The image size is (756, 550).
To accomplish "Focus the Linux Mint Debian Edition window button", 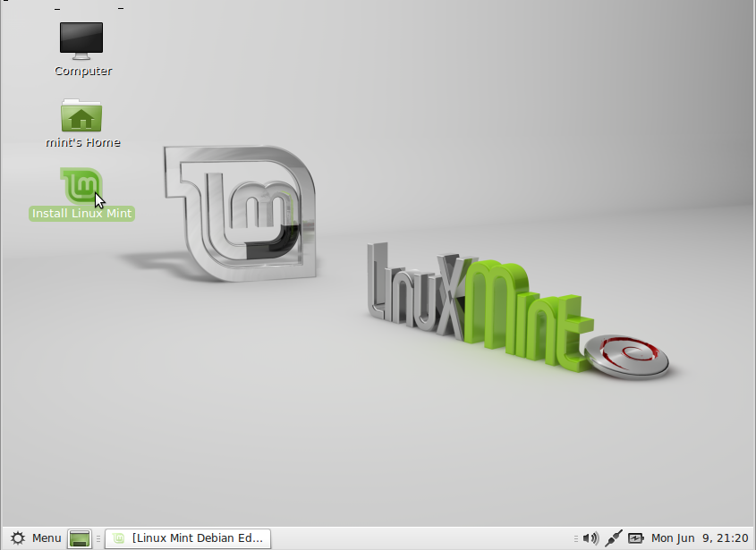I will 192,538.
